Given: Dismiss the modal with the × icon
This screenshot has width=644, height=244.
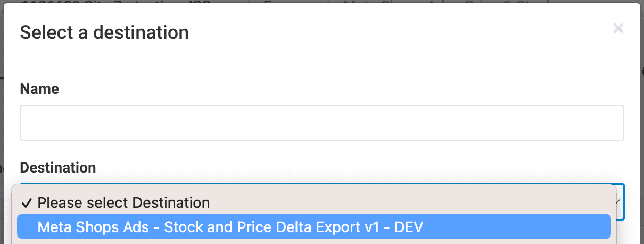Looking at the screenshot, I should click(x=618, y=29).
